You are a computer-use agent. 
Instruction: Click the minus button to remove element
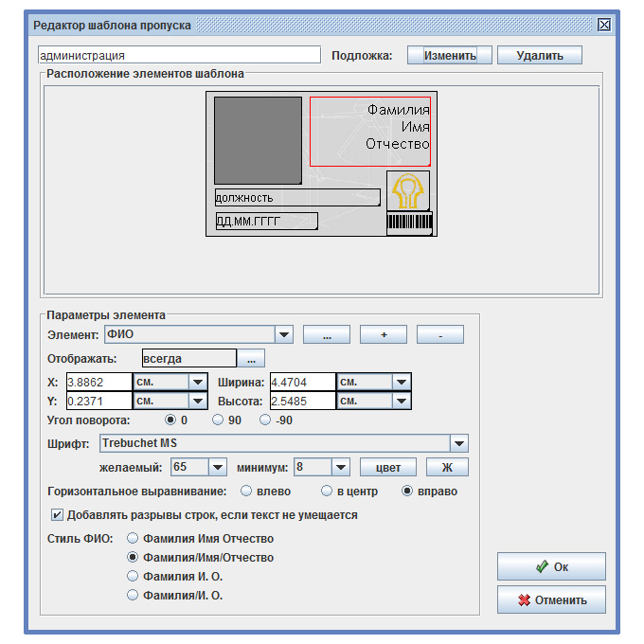click(439, 335)
